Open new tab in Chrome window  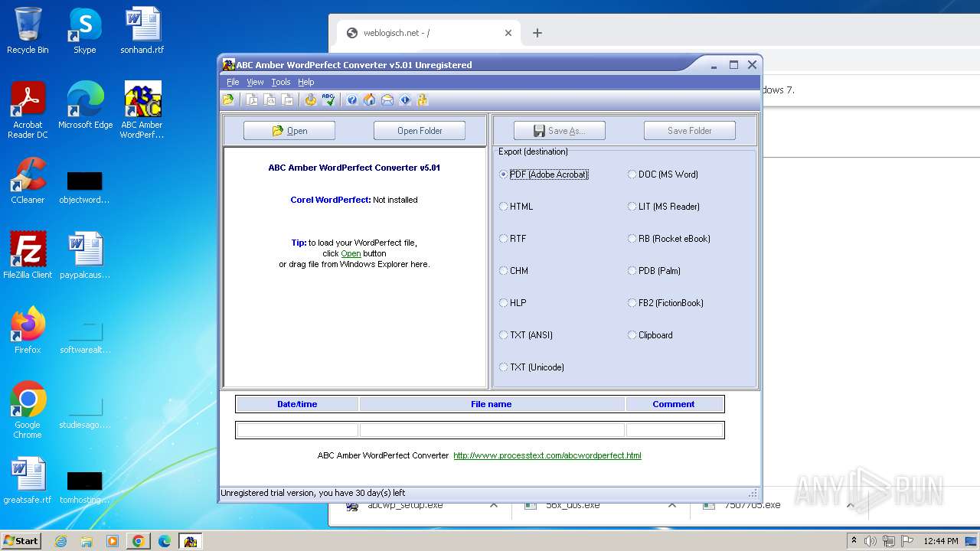[537, 33]
